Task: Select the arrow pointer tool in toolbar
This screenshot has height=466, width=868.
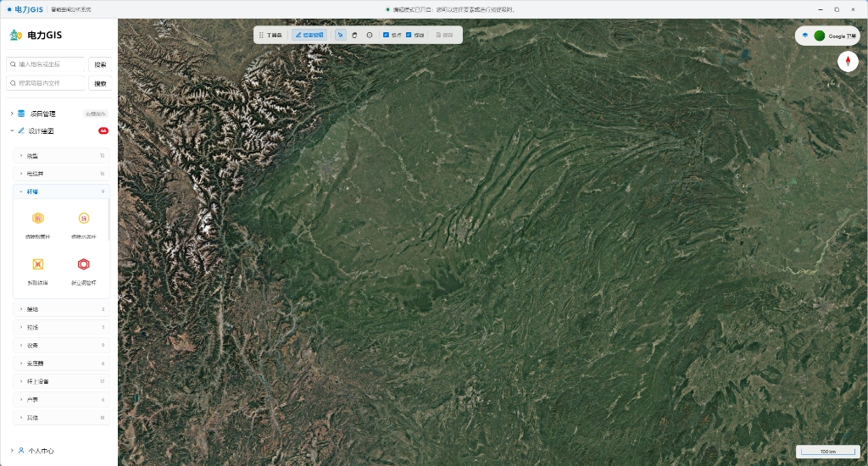Action: tap(341, 35)
